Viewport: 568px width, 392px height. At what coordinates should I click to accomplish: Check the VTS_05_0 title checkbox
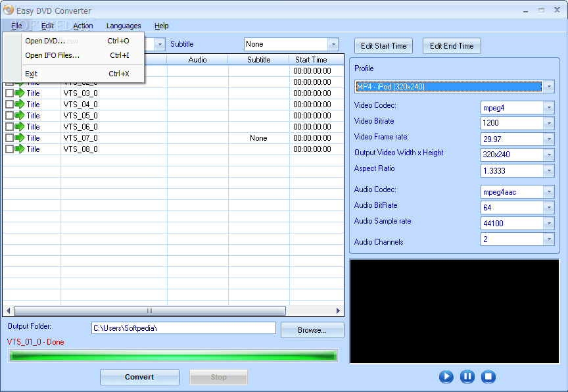pos(9,116)
